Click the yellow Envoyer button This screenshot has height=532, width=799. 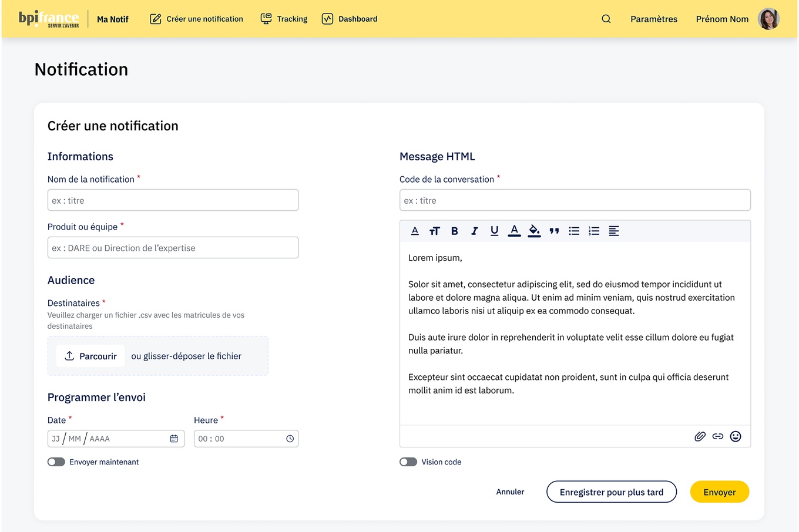[x=720, y=492]
